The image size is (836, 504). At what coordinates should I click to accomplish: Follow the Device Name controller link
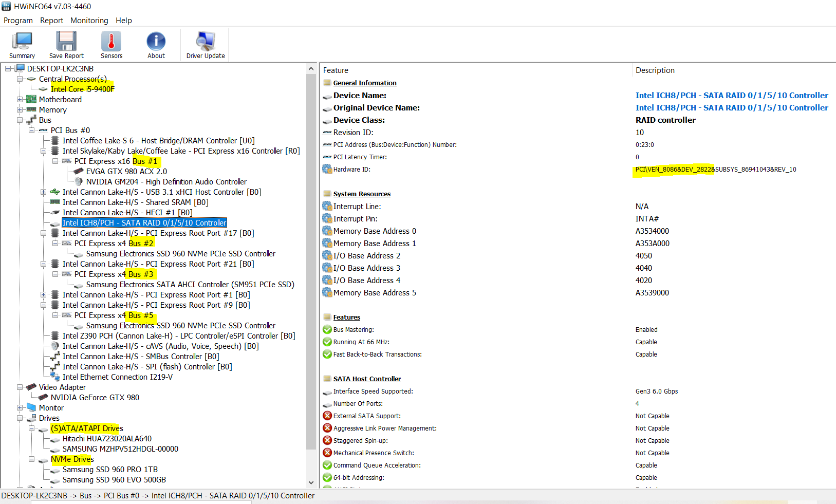[x=732, y=95]
